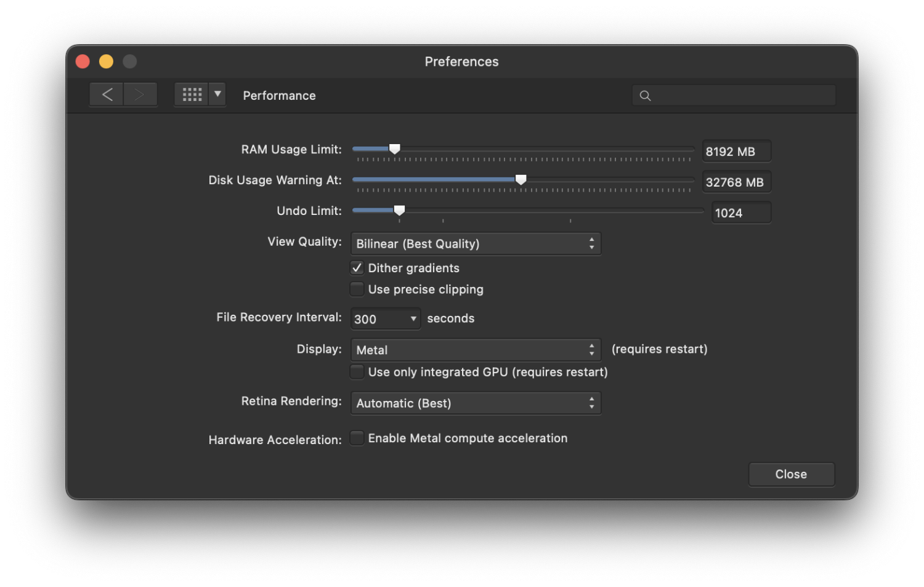The height and width of the screenshot is (587, 924).
Task: Open the File Recovery Interval dropdown
Action: click(x=386, y=319)
